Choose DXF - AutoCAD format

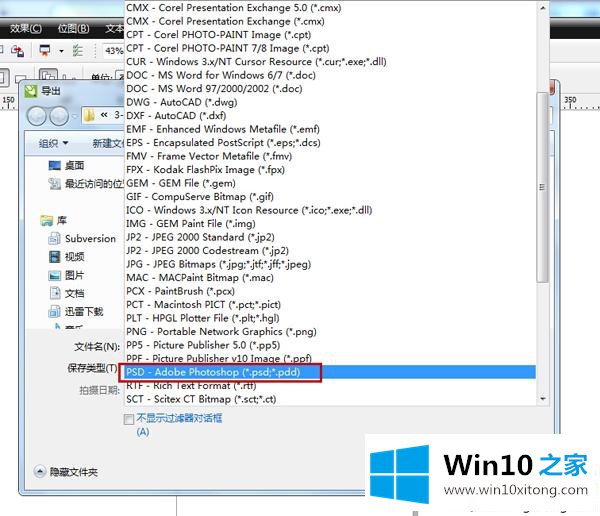coord(331,116)
